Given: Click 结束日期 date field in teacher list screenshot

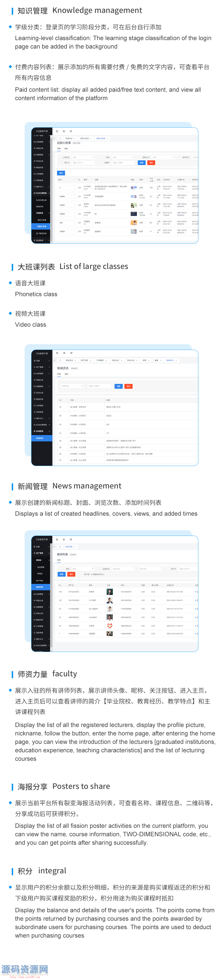Looking at the screenshot, I should click(x=150, y=569).
